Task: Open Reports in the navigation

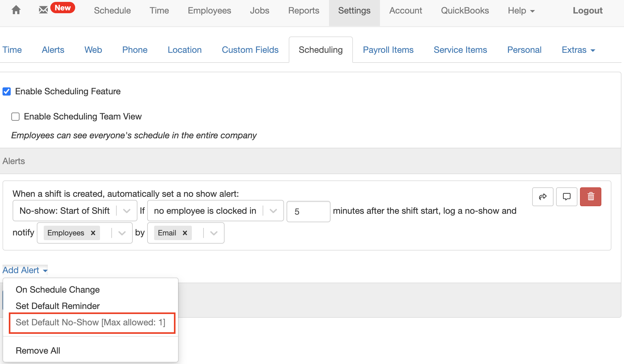Action: [304, 11]
